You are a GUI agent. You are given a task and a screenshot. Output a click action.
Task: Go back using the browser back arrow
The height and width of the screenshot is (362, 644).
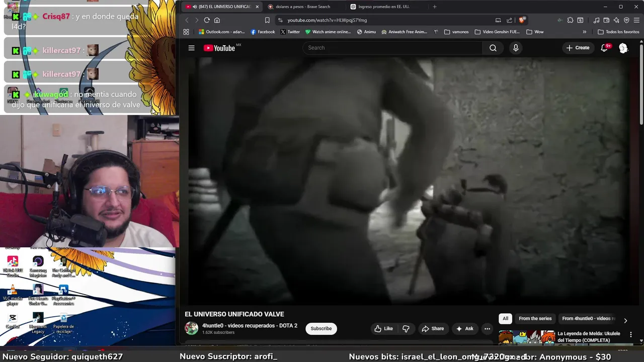click(x=187, y=20)
